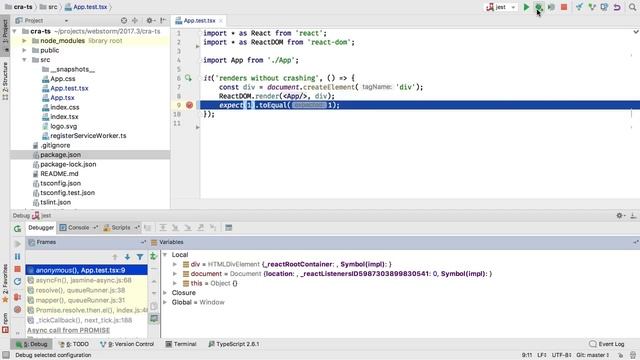The height and width of the screenshot is (360, 640).
Task: Toggle the breakpoint on line 9
Action: click(189, 105)
